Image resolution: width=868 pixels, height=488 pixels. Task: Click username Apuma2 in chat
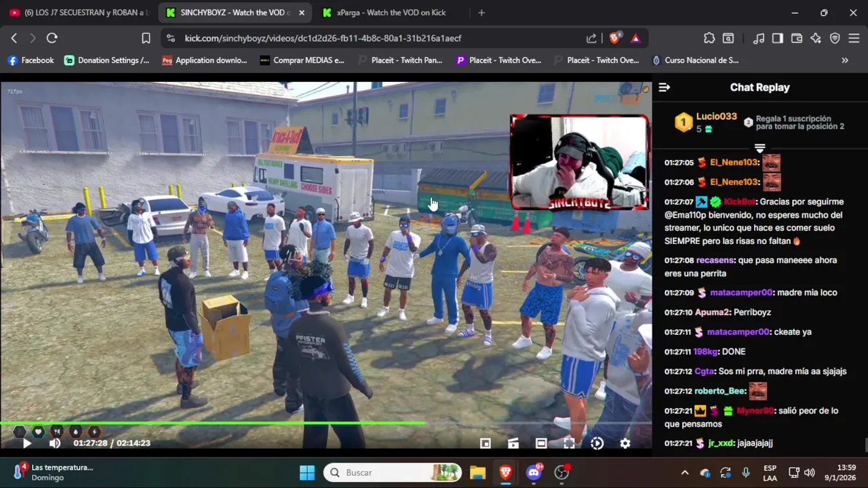(713, 312)
